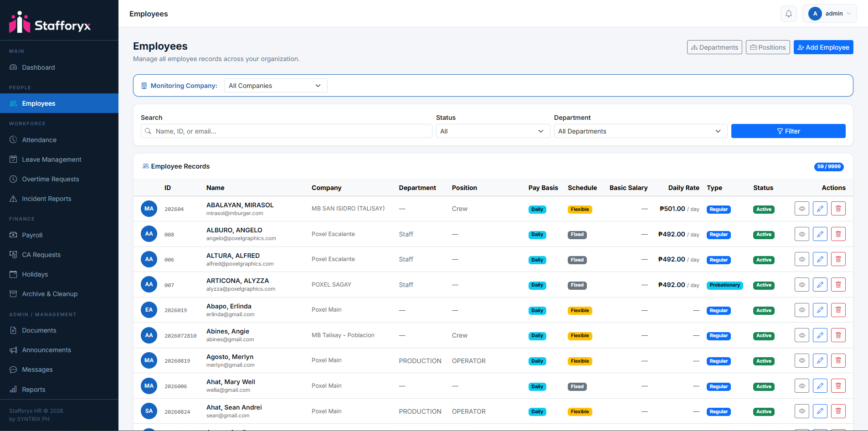Image resolution: width=868 pixels, height=431 pixels.
Task: Edit Agosto, Merlyn with pencil icon
Action: point(820,360)
